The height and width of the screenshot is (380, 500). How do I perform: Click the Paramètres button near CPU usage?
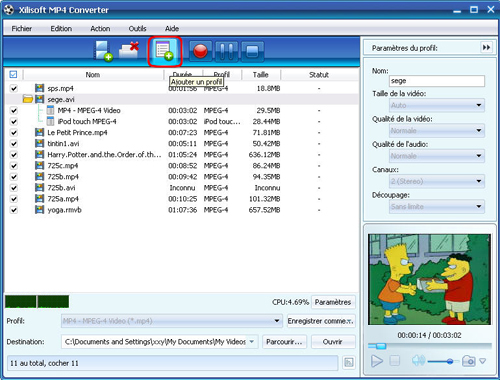[x=333, y=302]
